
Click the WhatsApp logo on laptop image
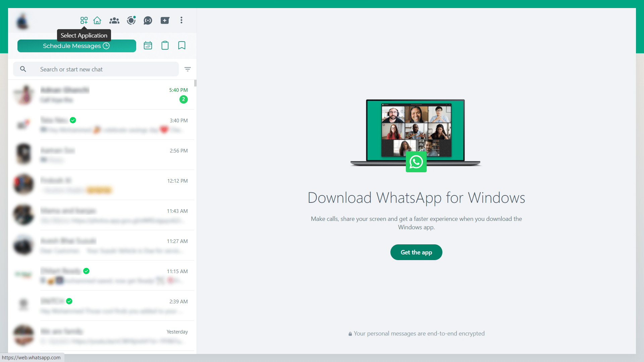pos(416,162)
